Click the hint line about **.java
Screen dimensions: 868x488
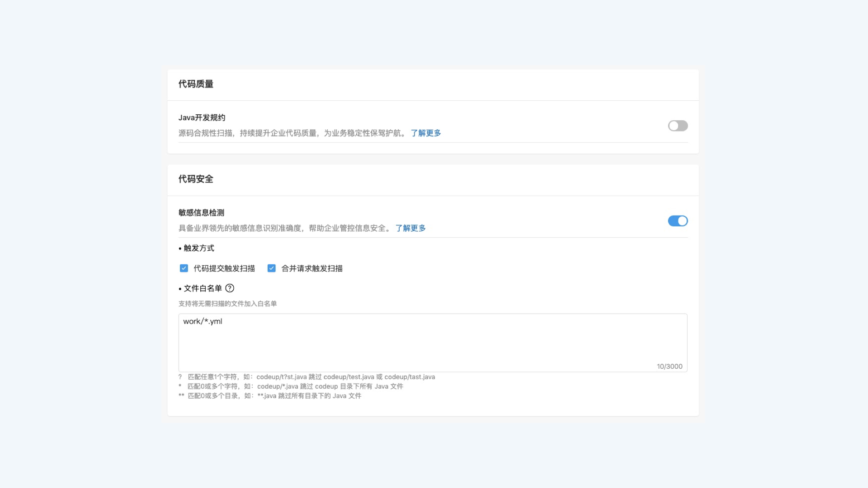tap(270, 396)
